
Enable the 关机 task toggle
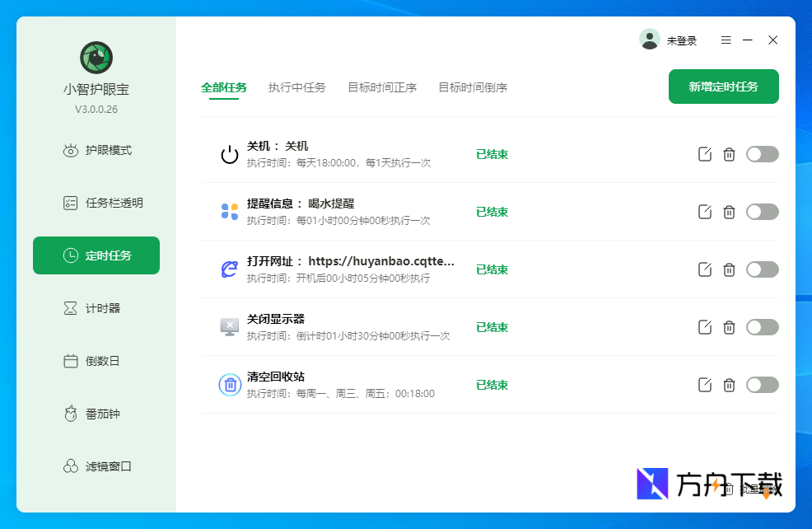[762, 153]
